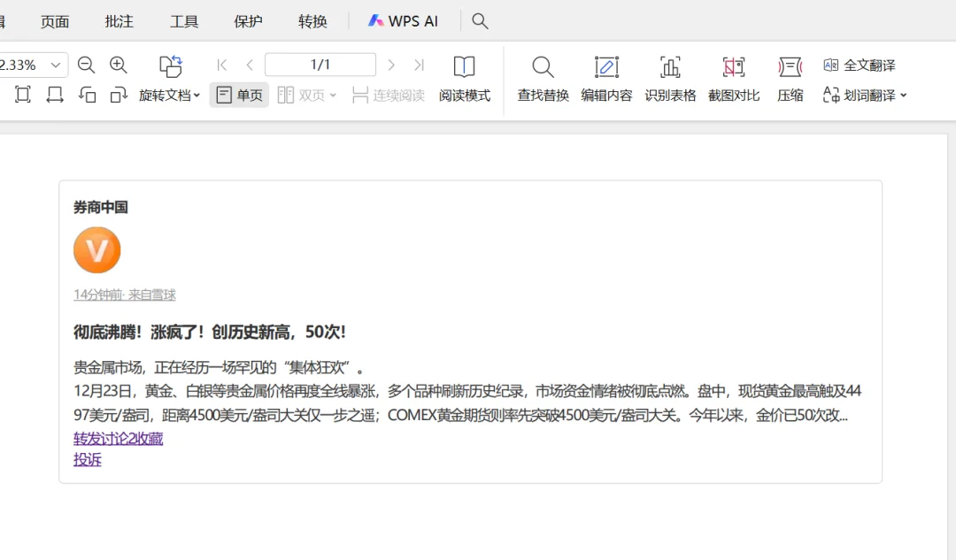Screen dimensions: 956x560
Task: Open the 工具 menu tab
Action: [184, 21]
